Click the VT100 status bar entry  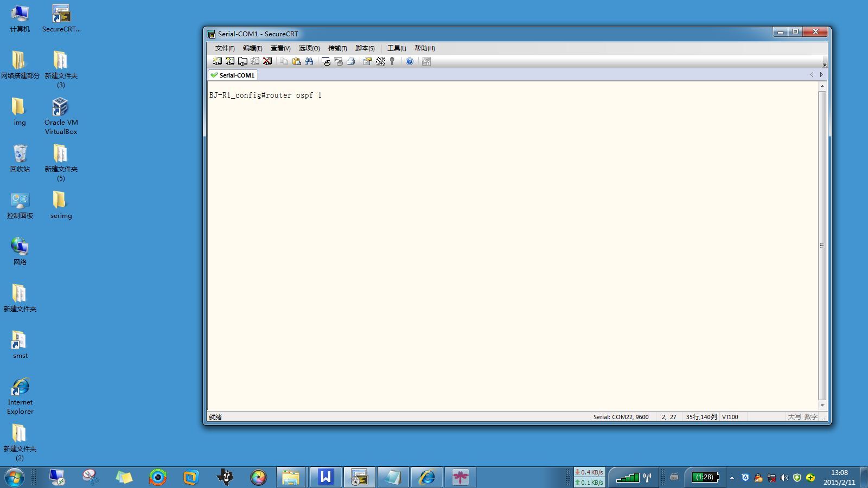pyautogui.click(x=730, y=417)
